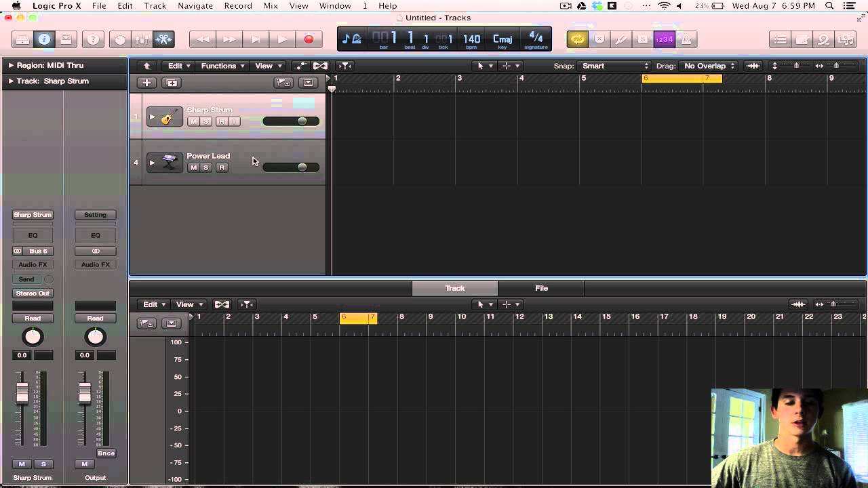Click the Setting button on Output strip
This screenshot has width=868, height=488.
point(96,215)
